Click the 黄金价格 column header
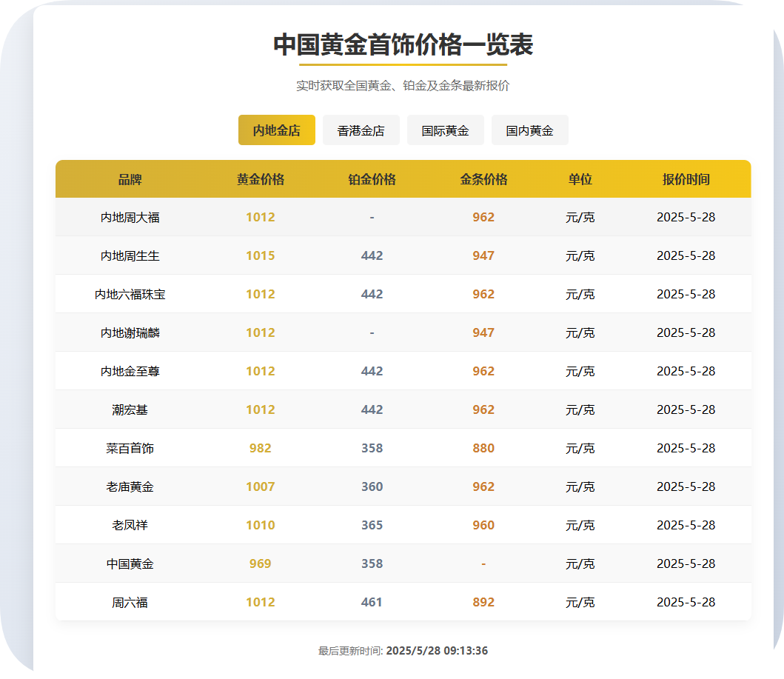 click(261, 179)
